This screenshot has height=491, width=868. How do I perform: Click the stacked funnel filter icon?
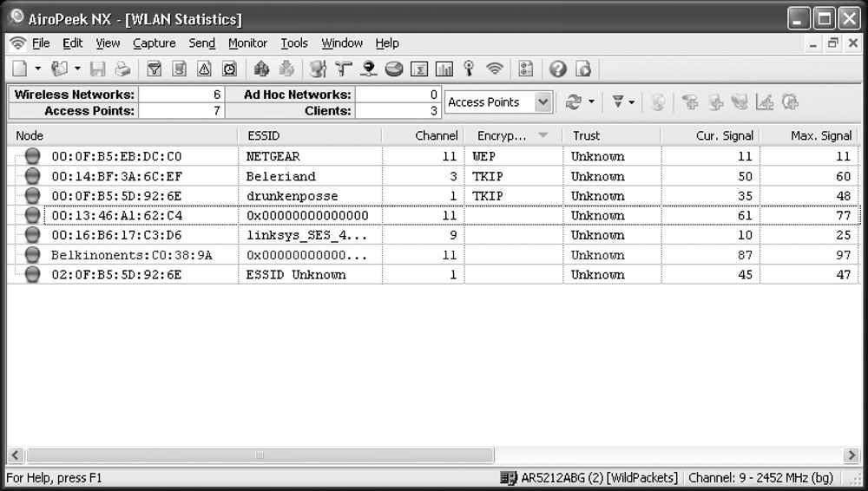pos(618,101)
